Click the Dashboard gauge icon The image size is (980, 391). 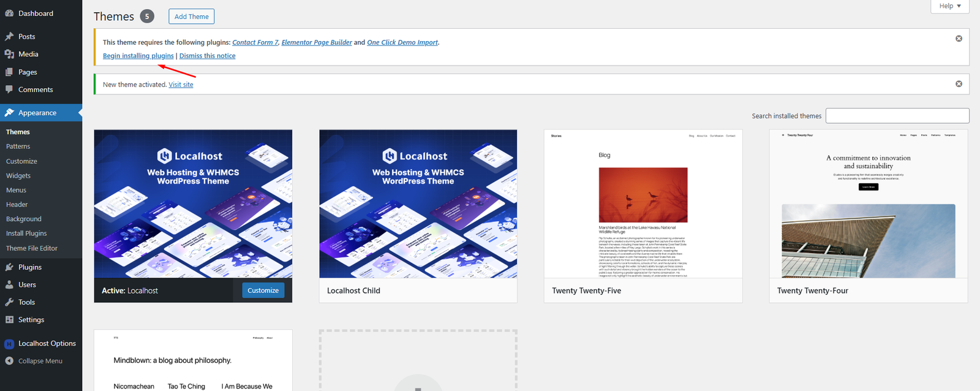pyautogui.click(x=9, y=13)
